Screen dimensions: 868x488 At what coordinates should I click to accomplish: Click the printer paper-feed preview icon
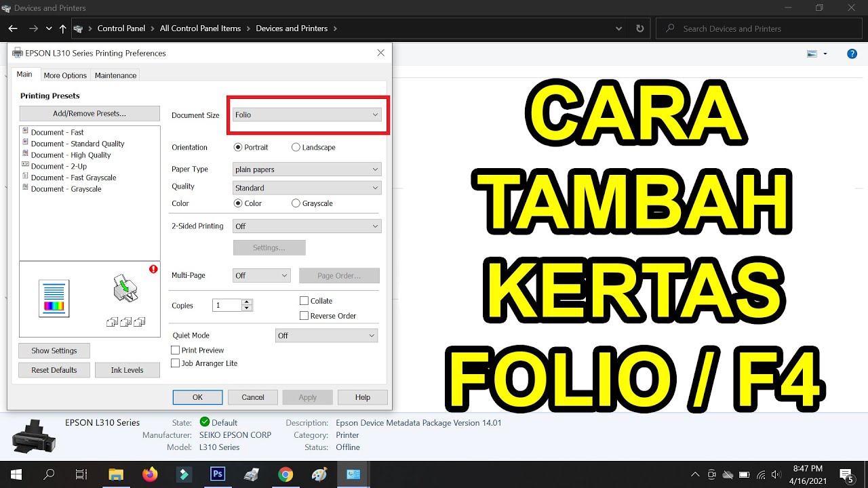[126, 289]
